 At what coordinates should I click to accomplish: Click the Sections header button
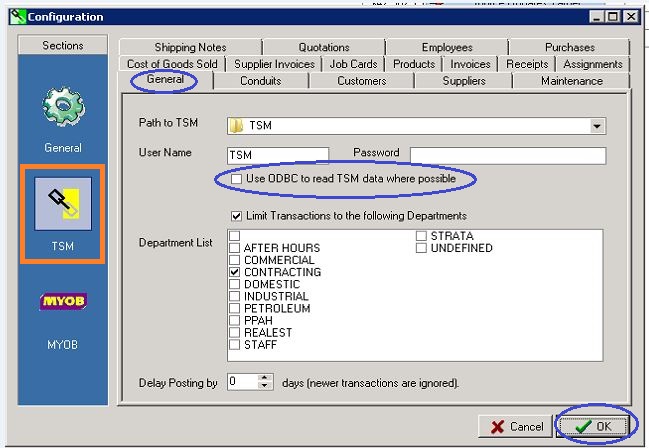click(x=63, y=45)
